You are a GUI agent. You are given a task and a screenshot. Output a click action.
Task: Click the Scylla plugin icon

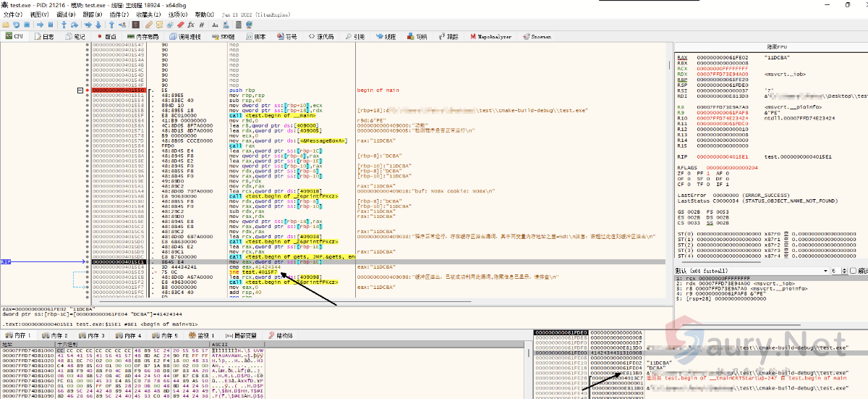[x=136, y=25]
